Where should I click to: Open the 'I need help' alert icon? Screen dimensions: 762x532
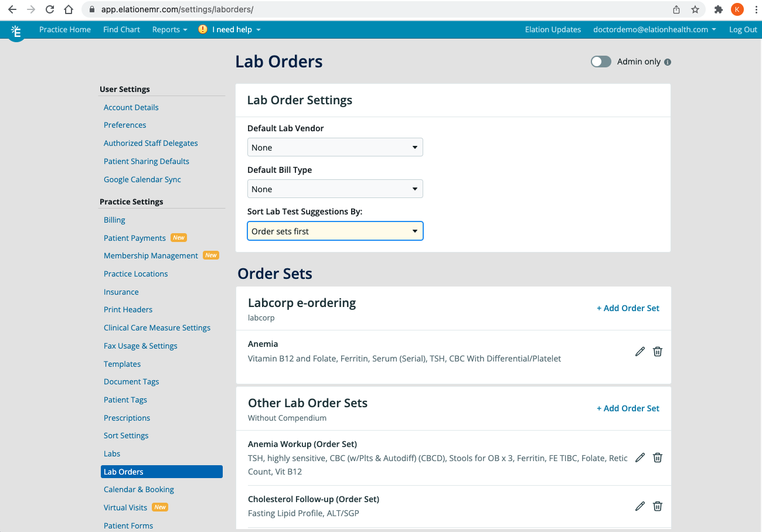point(202,29)
